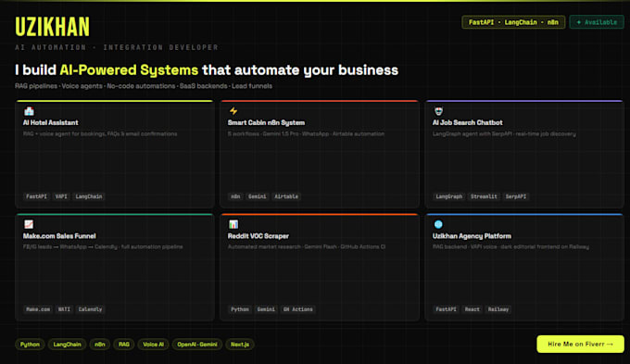Open the AI Hotel Assistant project title
The image size is (630, 364).
click(51, 122)
